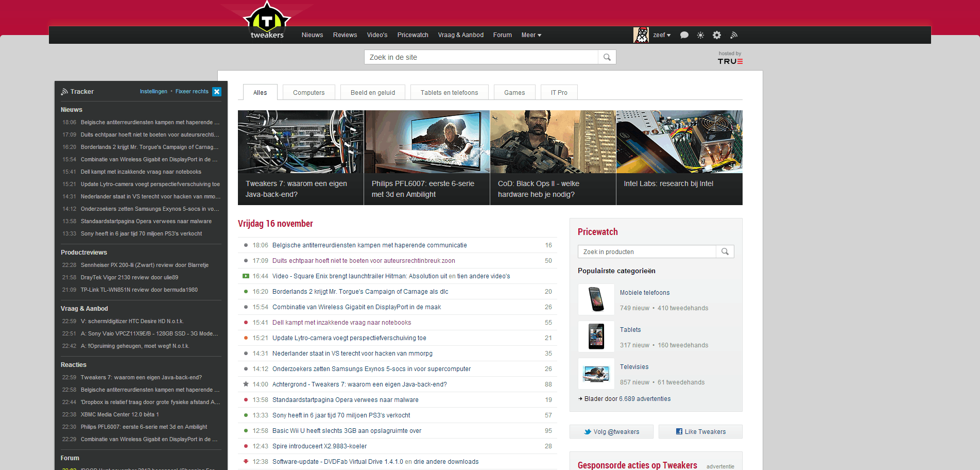This screenshot has height=470, width=980.
Task: Open Tweakers 7 Java-back-end featured article
Action: [301, 158]
